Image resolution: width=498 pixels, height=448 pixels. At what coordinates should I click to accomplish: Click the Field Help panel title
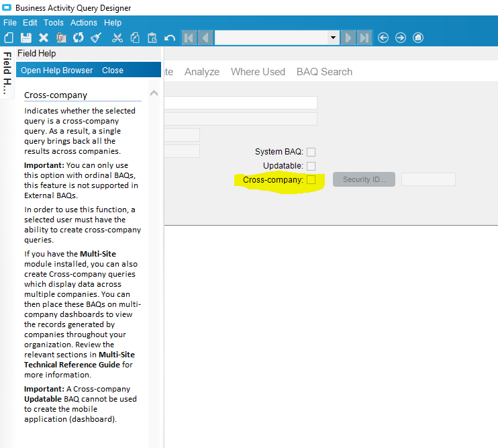(x=36, y=53)
